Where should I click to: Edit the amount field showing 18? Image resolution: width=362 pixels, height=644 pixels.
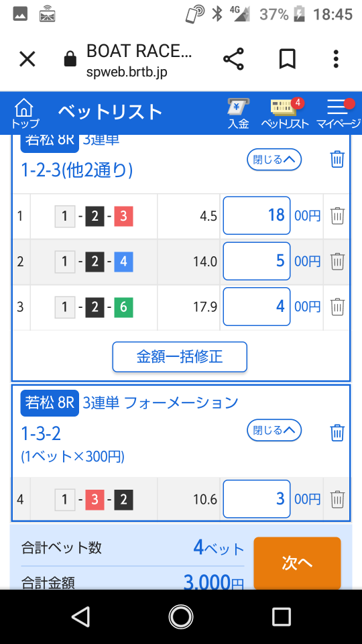tap(257, 215)
